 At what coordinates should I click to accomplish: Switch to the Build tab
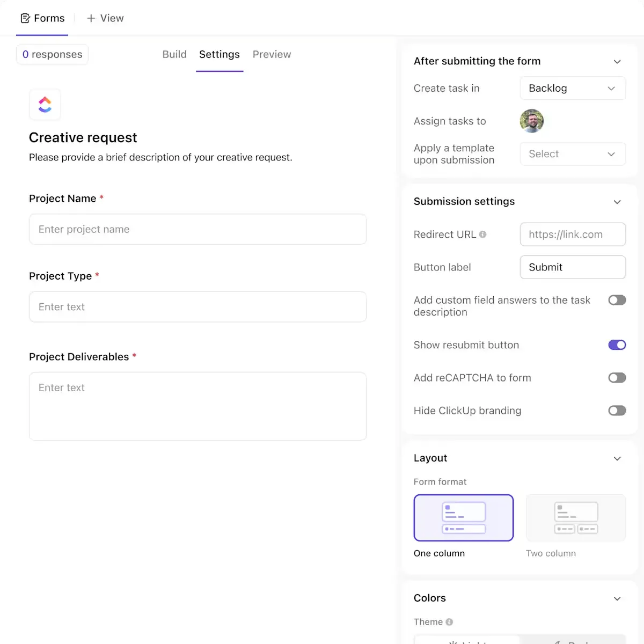coord(174,54)
